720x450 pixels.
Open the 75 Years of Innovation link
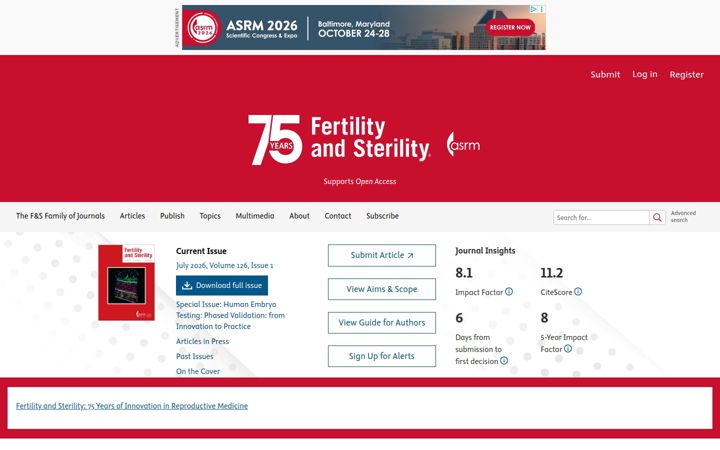click(132, 406)
